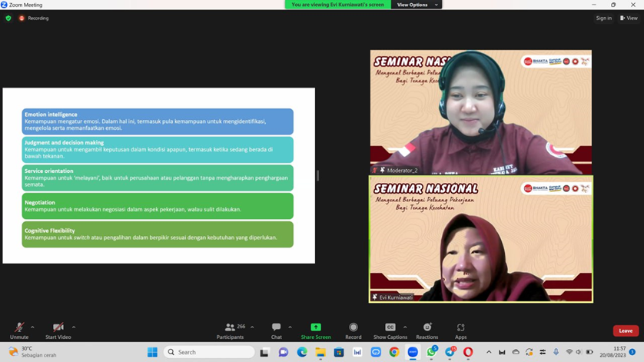Open the Apps panel
This screenshot has width=644, height=362.
coord(460,330)
